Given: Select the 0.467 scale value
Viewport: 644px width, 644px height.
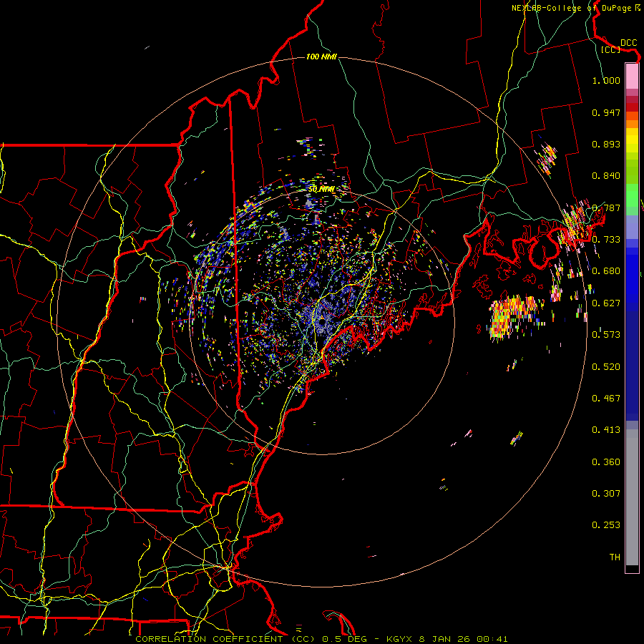Looking at the screenshot, I should 606,399.
